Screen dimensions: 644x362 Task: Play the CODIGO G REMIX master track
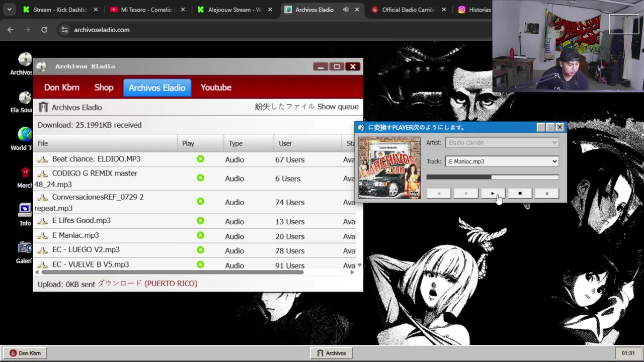coord(200,178)
